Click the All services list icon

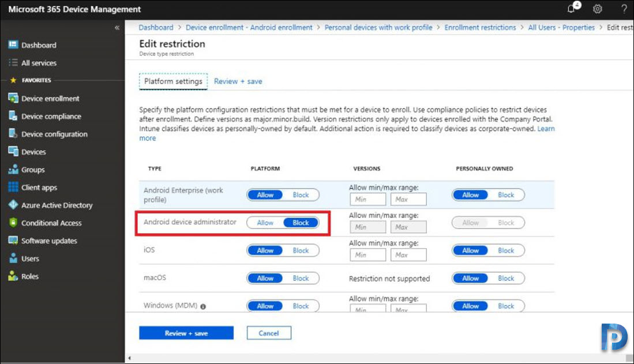coord(13,62)
